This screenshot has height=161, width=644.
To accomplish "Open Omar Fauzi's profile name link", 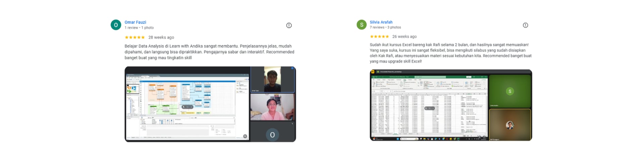I will tap(135, 22).
